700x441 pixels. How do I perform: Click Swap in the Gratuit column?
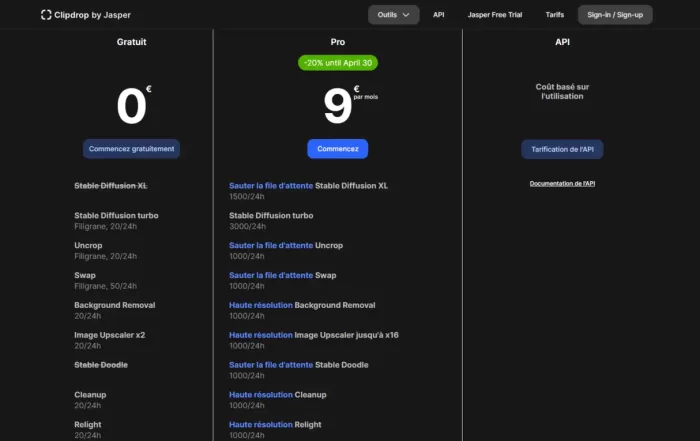pos(85,275)
